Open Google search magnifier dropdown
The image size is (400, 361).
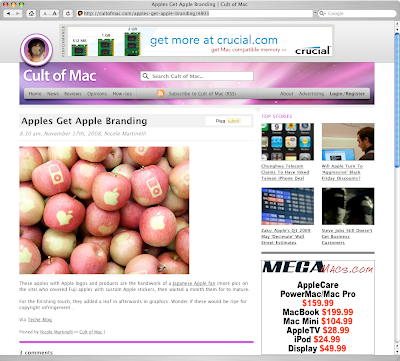click(x=322, y=14)
